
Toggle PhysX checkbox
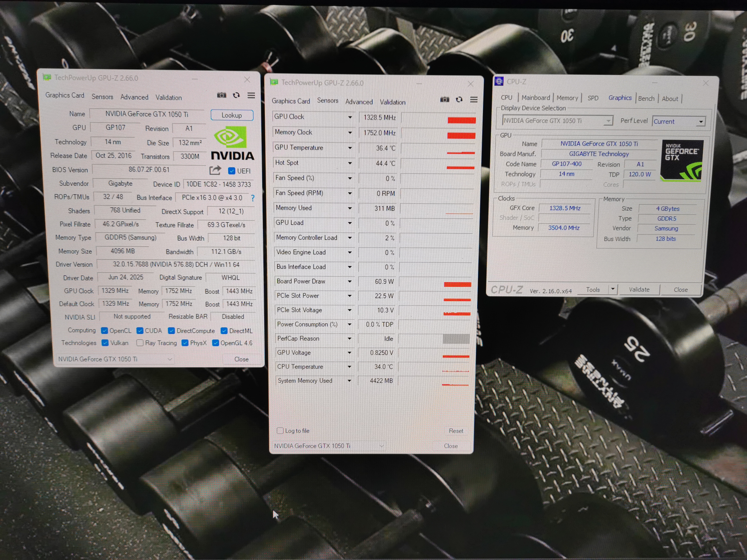tap(185, 343)
